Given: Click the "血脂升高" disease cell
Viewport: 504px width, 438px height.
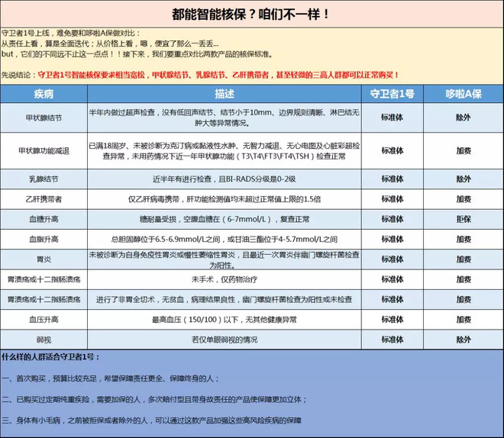Looking at the screenshot, I should point(44,240).
